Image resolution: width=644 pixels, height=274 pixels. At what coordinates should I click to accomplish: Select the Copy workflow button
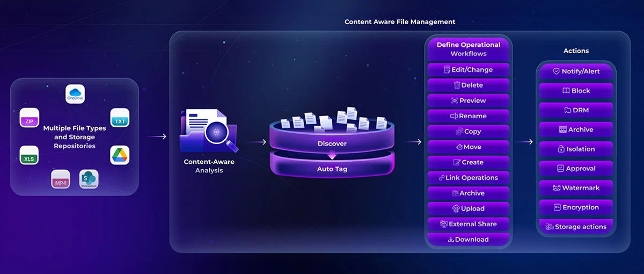point(469,132)
